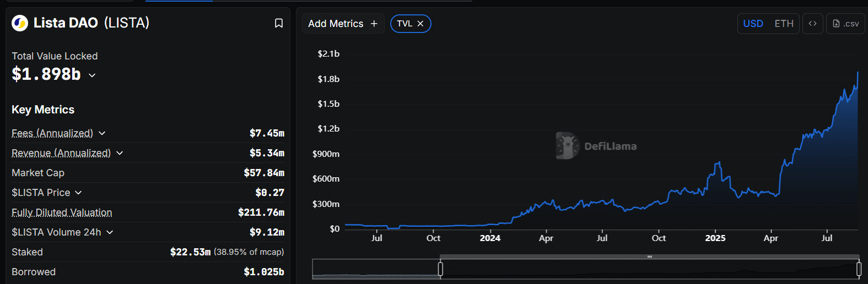Click right handle of range slider
The image size is (868, 284).
coord(859,269)
